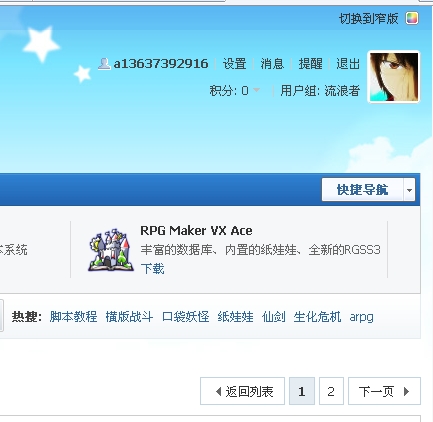Image resolution: width=433 pixels, height=422 pixels.
Task: Click 返回列表 back to list button
Action: (x=242, y=391)
